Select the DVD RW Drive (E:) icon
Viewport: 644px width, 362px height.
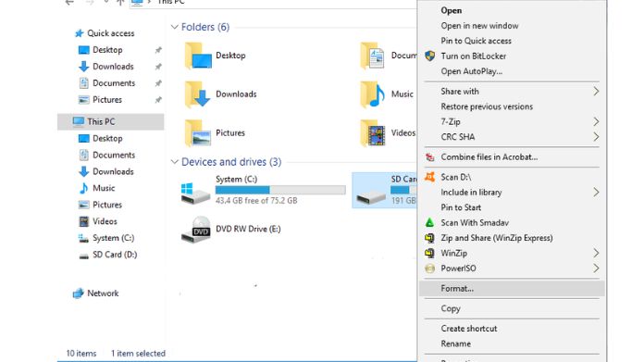click(195, 231)
